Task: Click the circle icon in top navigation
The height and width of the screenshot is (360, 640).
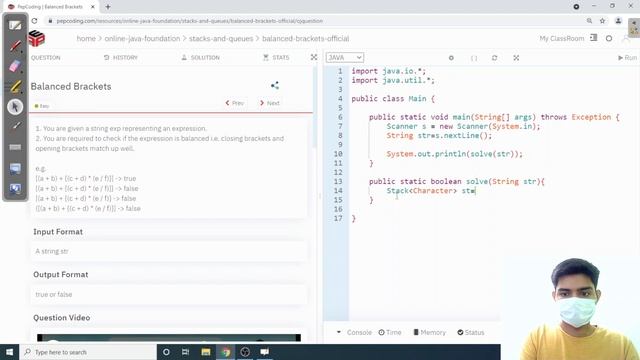Action: [609, 38]
